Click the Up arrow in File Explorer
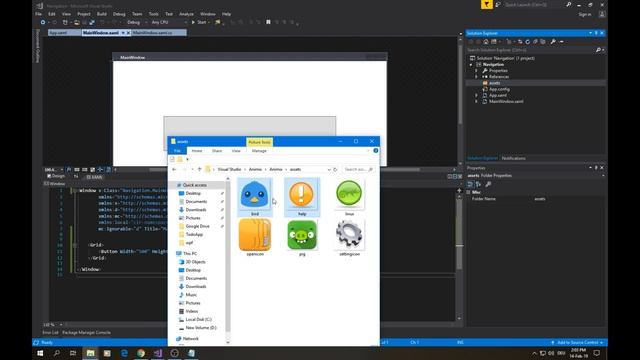640x360 pixels. (x=200, y=169)
